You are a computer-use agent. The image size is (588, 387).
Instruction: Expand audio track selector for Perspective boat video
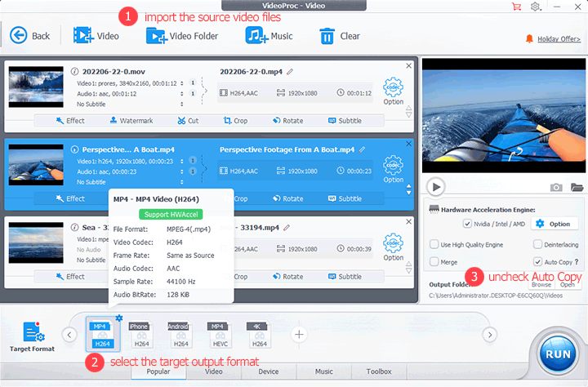pos(182,171)
